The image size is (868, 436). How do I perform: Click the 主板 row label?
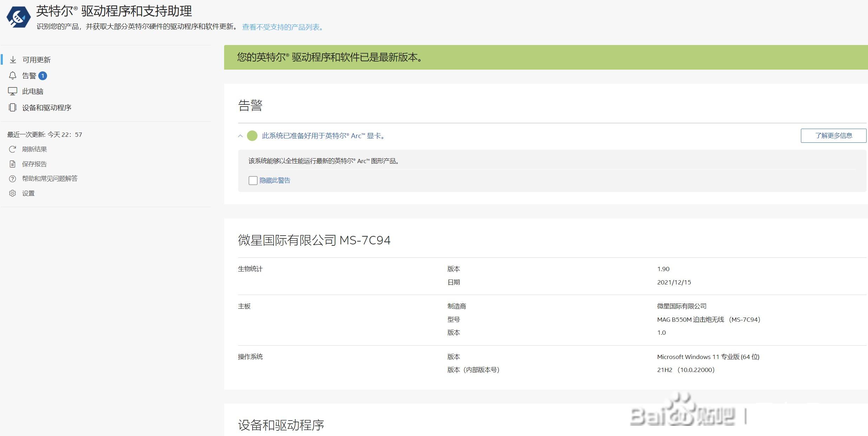pos(244,306)
